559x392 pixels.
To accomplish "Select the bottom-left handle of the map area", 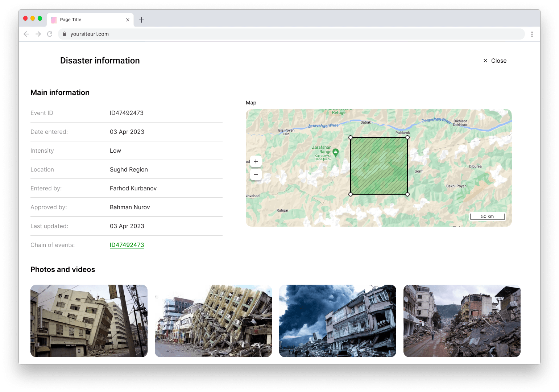I will (351, 194).
